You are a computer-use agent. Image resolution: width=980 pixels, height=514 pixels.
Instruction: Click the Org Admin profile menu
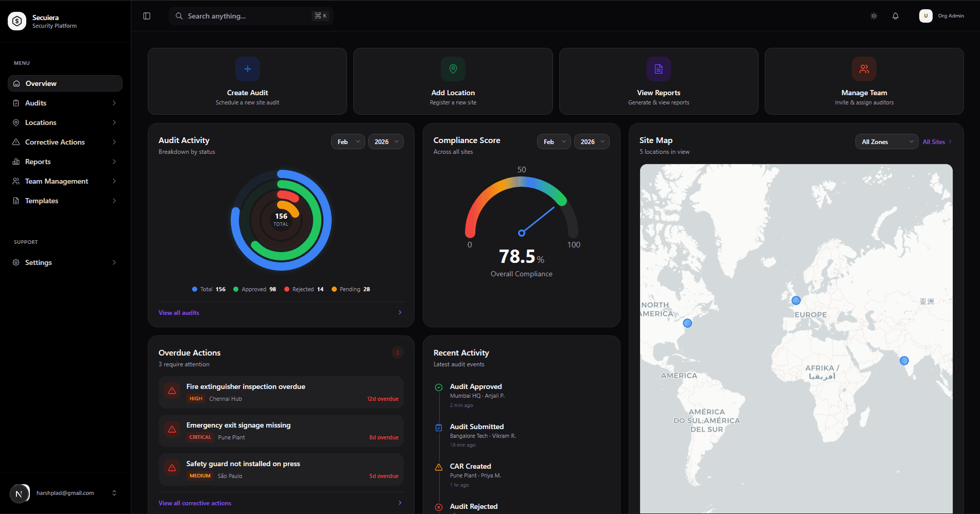click(x=942, y=16)
